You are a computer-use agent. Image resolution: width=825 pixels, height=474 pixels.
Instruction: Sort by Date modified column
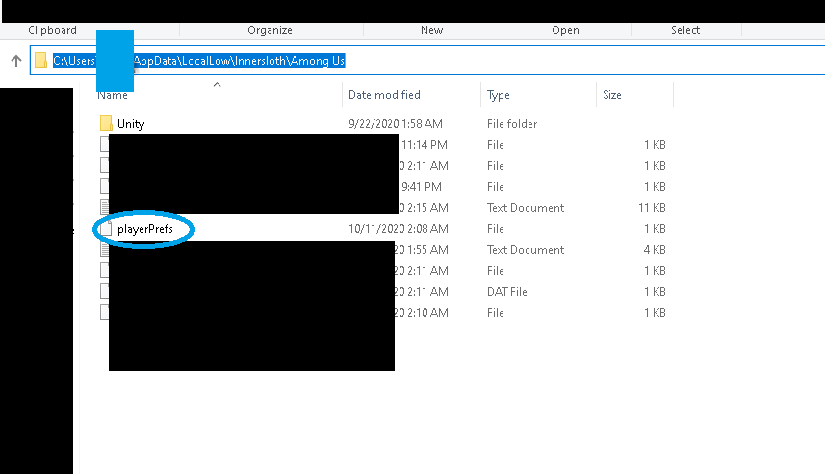coord(384,95)
